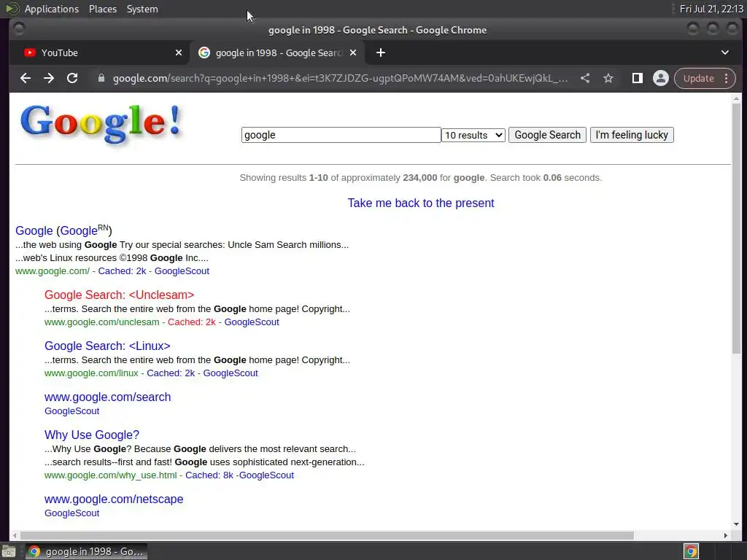Open GoogleScout for why_use.html result
This screenshot has width=747, height=560.
267,475
